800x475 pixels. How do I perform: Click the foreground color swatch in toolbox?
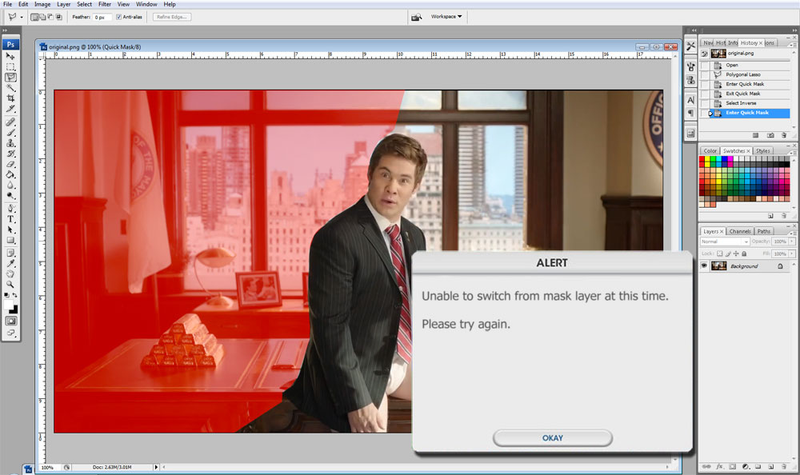9,305
